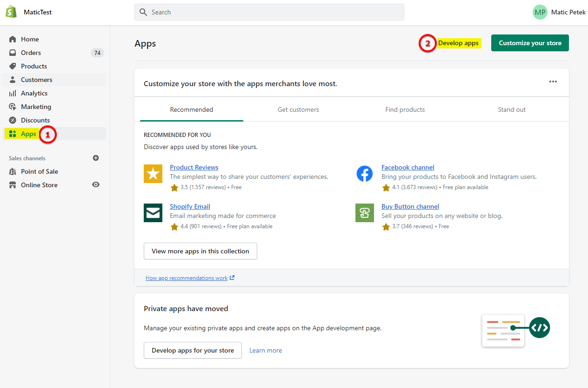Screen dimensions: 588x388
Task: Open the Buy Button channel link
Action: pyautogui.click(x=410, y=206)
